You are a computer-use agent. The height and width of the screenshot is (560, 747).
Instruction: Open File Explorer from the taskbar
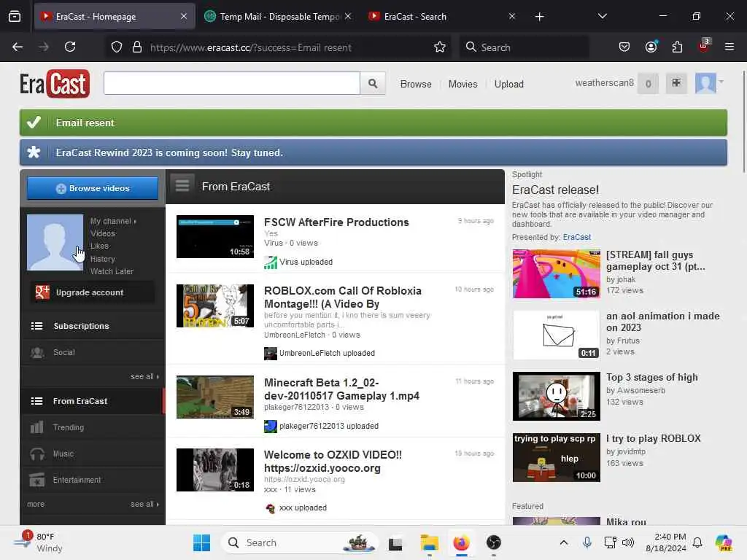pyautogui.click(x=429, y=542)
